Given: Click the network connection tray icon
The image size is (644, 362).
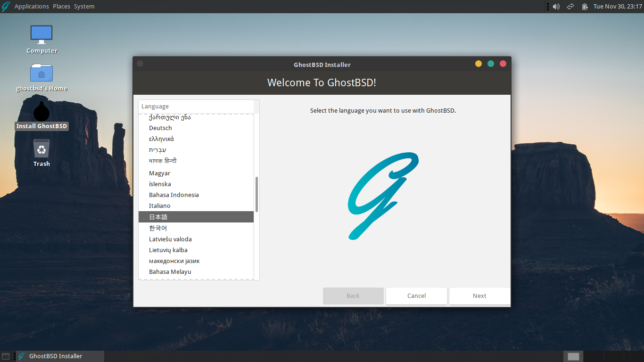Looking at the screenshot, I should (x=570, y=7).
